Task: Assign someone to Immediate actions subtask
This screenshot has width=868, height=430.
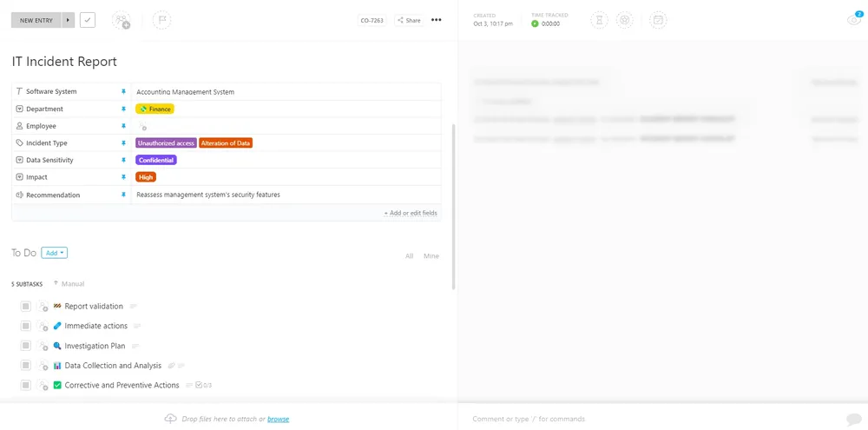Action: (43, 326)
